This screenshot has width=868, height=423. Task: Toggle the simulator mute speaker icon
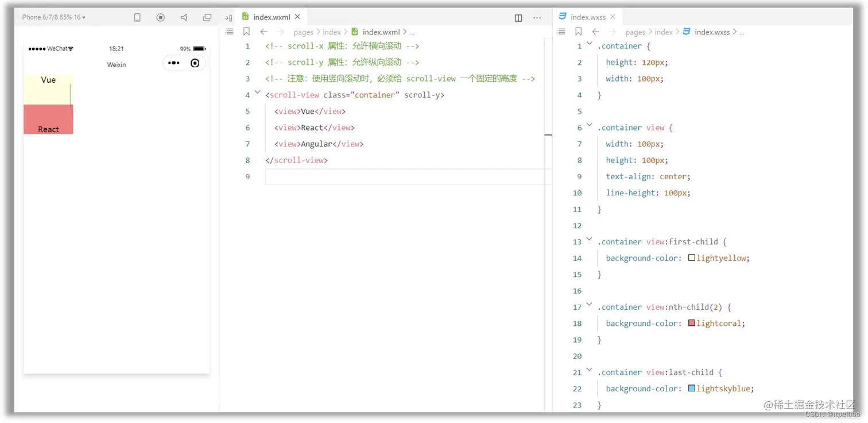pos(184,18)
